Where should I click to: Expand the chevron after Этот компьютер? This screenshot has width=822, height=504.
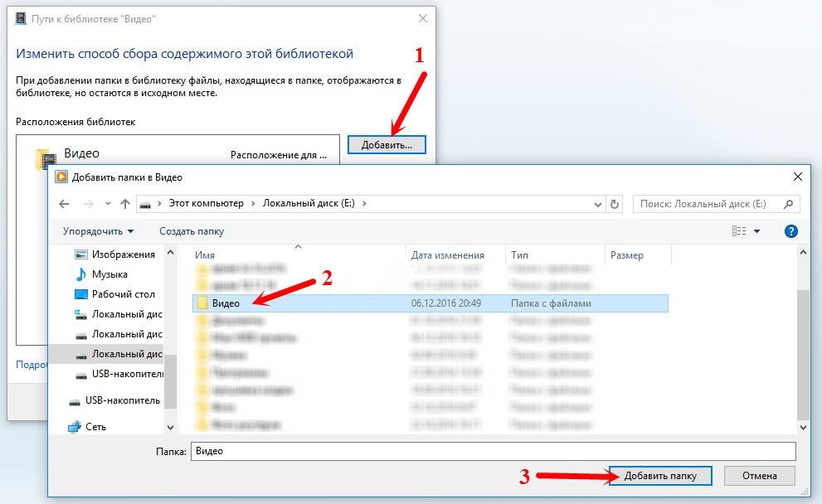pos(253,203)
